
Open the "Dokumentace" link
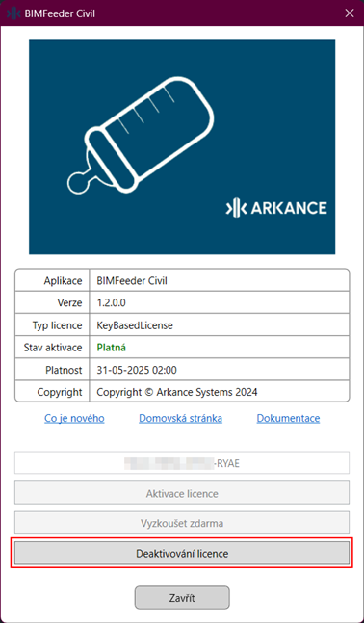pyautogui.click(x=288, y=418)
